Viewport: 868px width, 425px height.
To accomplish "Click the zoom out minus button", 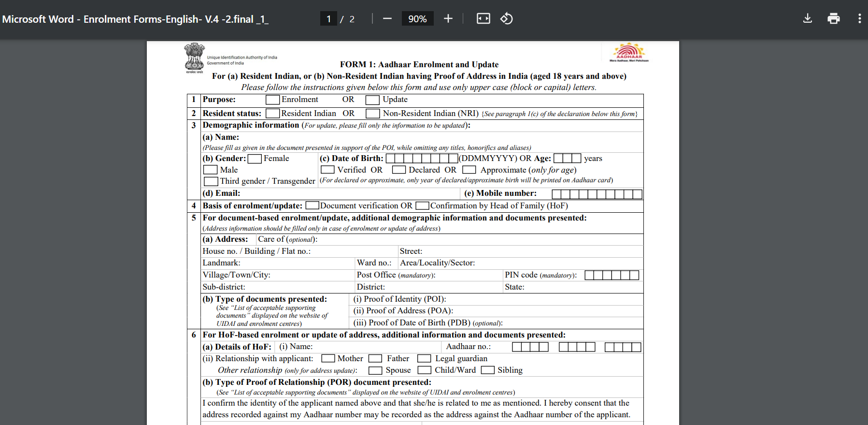I will pyautogui.click(x=387, y=19).
